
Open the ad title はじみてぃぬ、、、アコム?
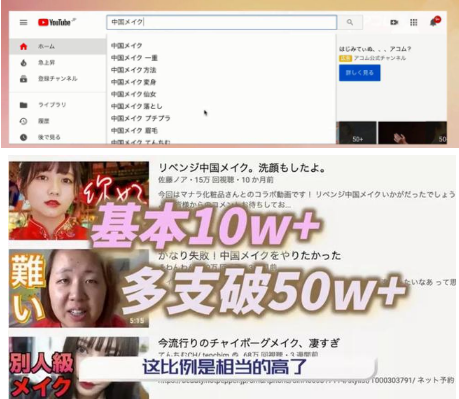(375, 49)
